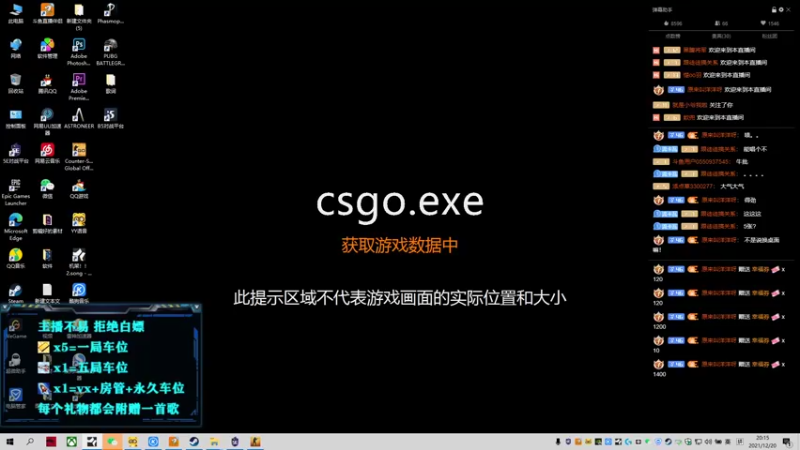The width and height of the screenshot is (800, 450).
Task: Open the QQ游戏 desktop shortcut
Action: pyautogui.click(x=79, y=188)
